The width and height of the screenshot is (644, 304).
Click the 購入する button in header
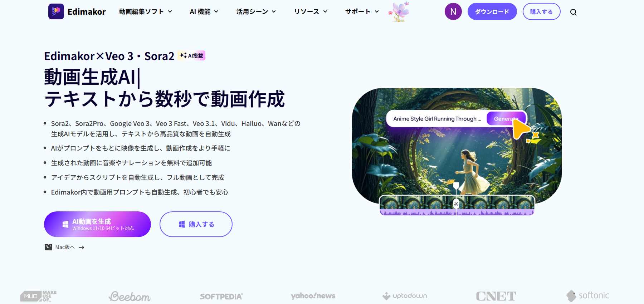[541, 11]
